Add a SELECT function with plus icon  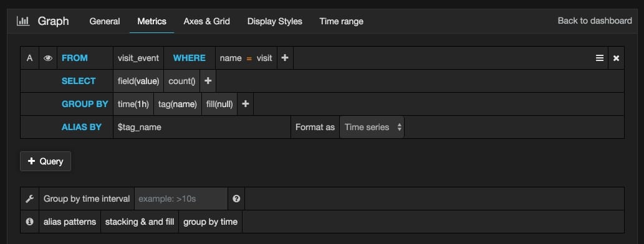(208, 81)
